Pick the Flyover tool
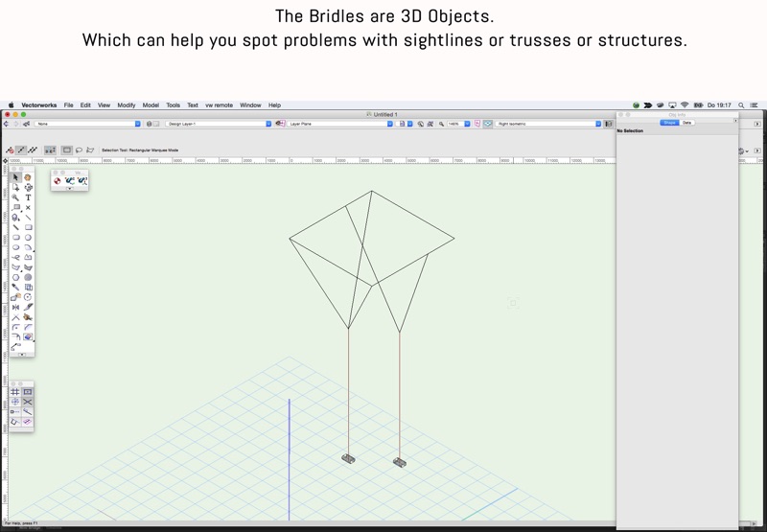The image size is (767, 532). tap(28, 187)
